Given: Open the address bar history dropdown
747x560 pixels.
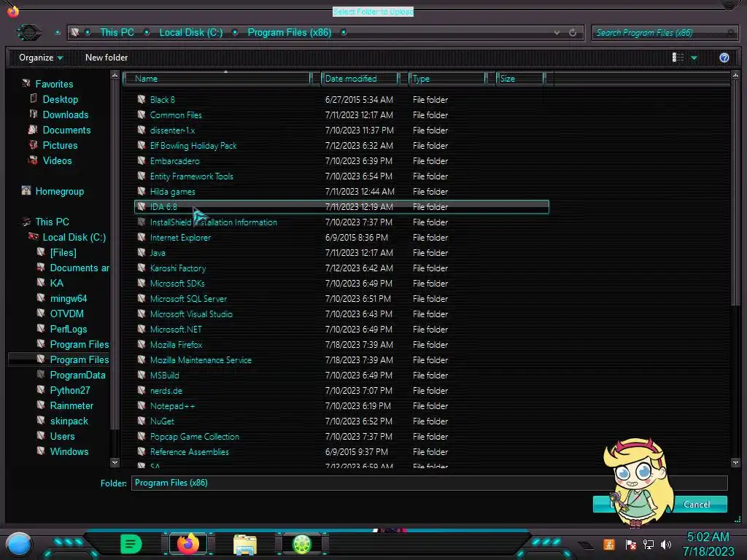Looking at the screenshot, I should pyautogui.click(x=557, y=33).
